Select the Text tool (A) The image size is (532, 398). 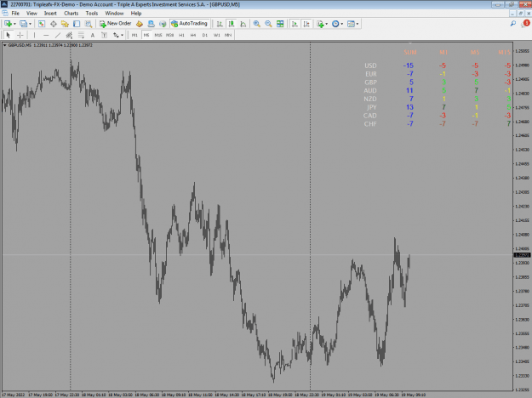click(x=93, y=35)
